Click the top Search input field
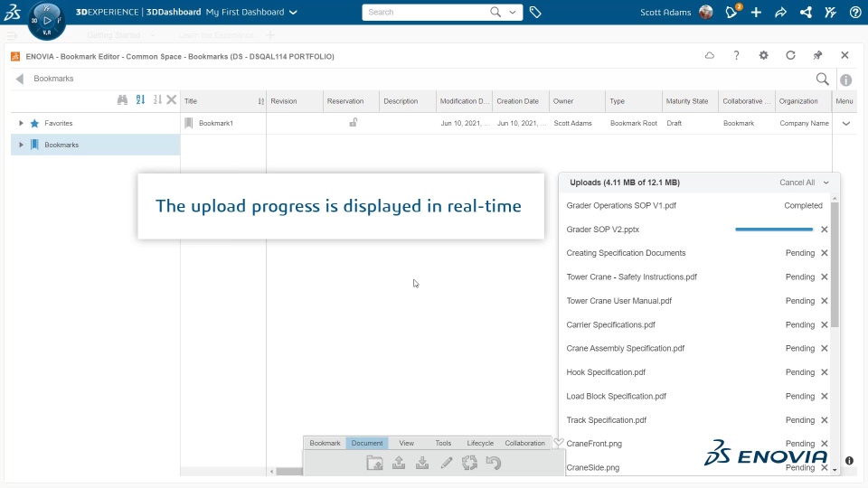Screen dimensions: 868x488 click(426, 12)
